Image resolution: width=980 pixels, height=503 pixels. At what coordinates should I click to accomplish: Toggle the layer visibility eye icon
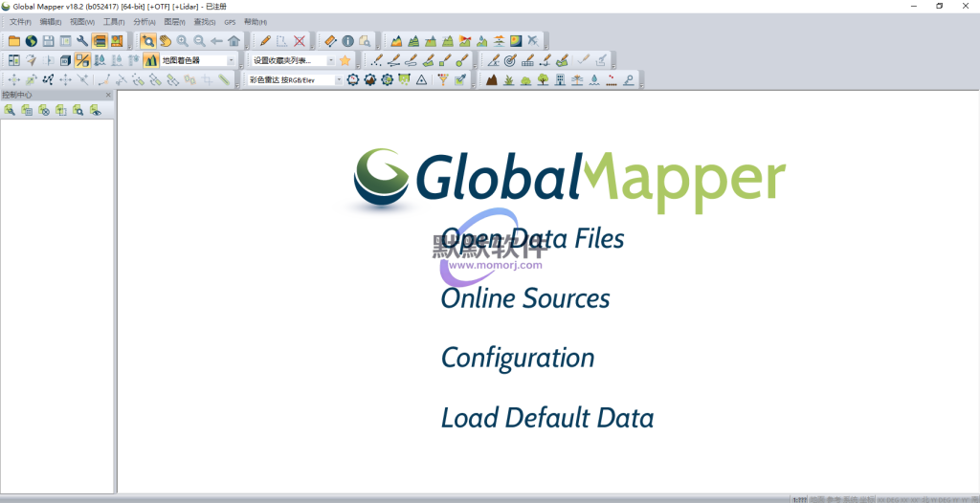[x=95, y=111]
